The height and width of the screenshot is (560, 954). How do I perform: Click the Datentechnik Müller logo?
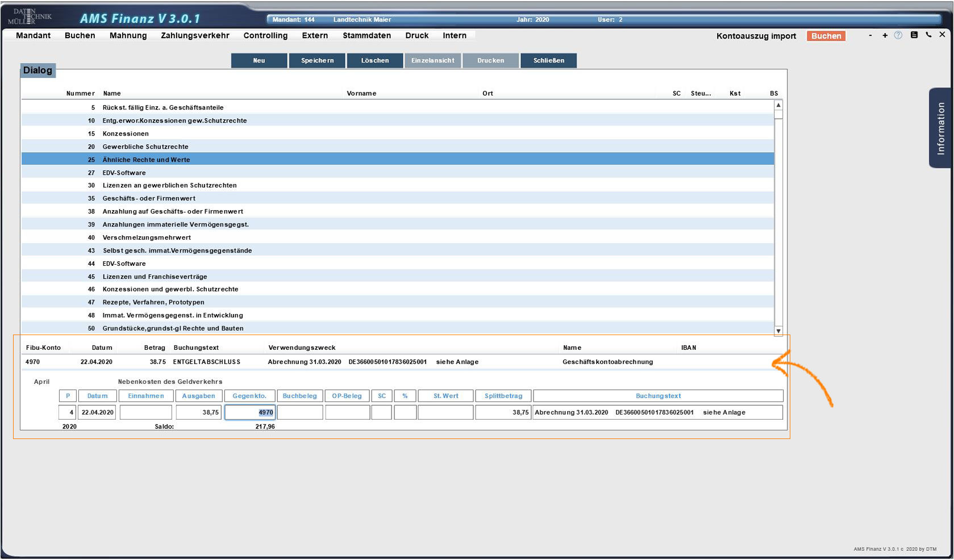(x=30, y=16)
